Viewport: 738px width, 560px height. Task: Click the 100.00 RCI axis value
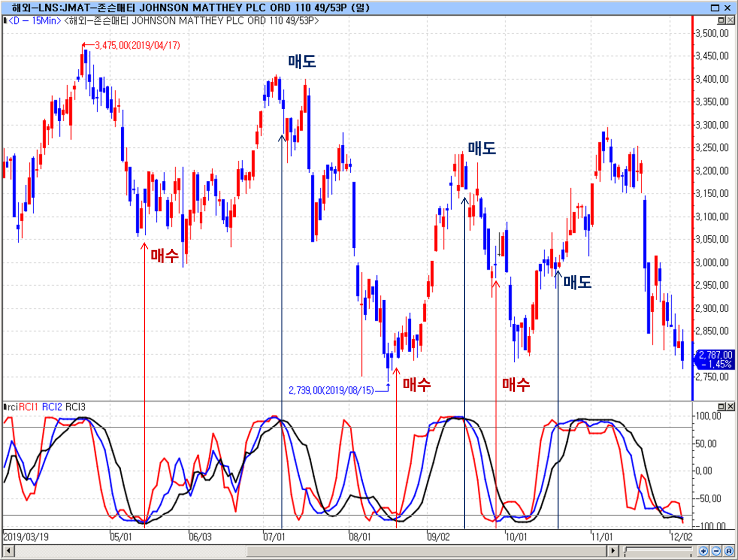[709, 416]
